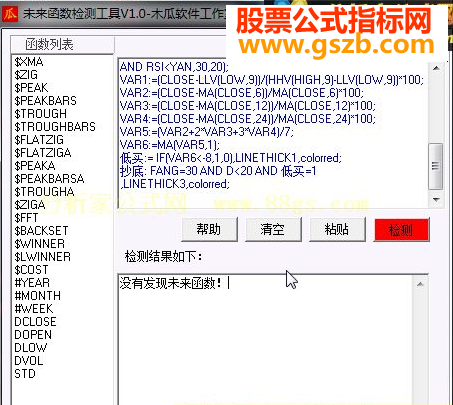Viewport: 453px width, 405px height.
Task: Select $COST in the function list
Action: pyautogui.click(x=31, y=270)
